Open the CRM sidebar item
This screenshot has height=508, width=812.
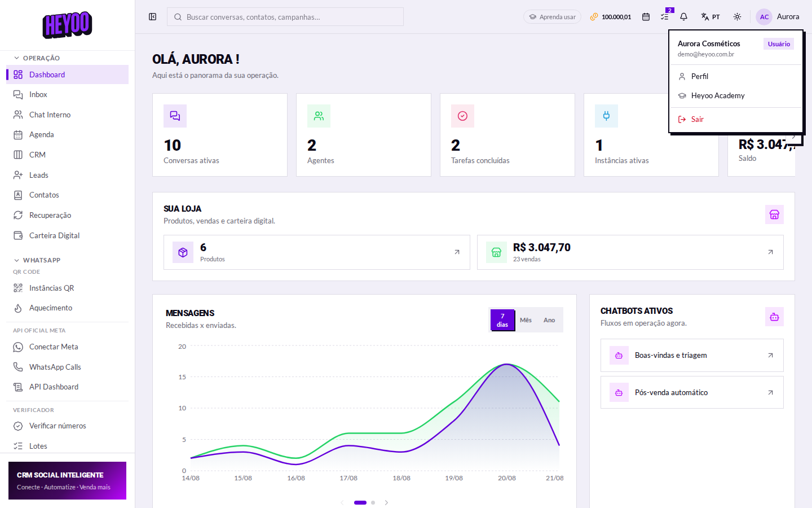click(67, 155)
